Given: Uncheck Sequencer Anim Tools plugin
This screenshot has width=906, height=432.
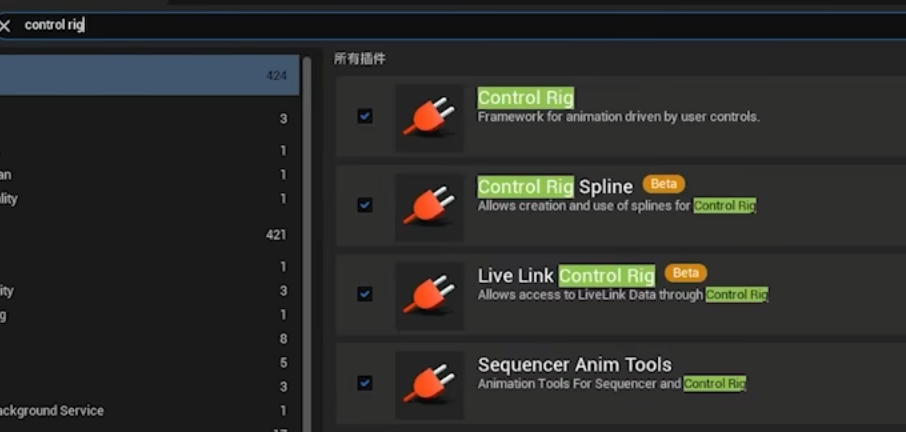Looking at the screenshot, I should click(365, 383).
